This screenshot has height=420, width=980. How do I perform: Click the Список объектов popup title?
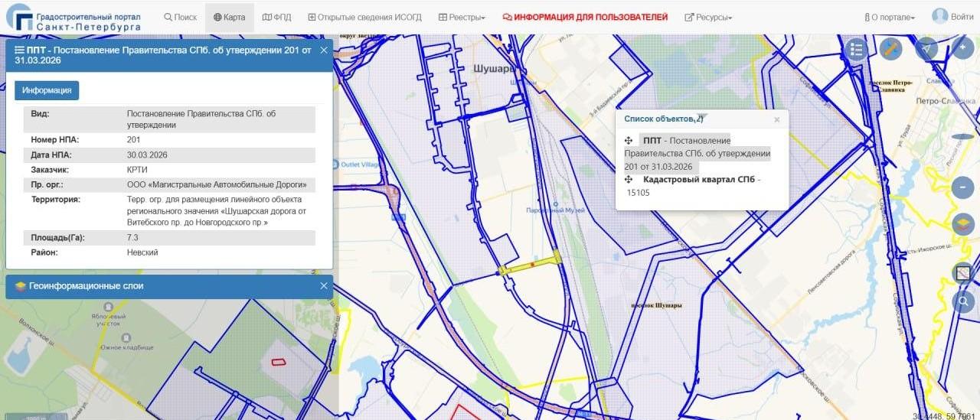(663, 119)
